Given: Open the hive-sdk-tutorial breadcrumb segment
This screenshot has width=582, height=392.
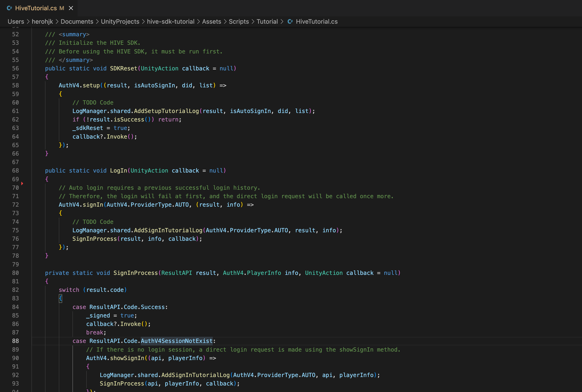Looking at the screenshot, I should tap(171, 21).
